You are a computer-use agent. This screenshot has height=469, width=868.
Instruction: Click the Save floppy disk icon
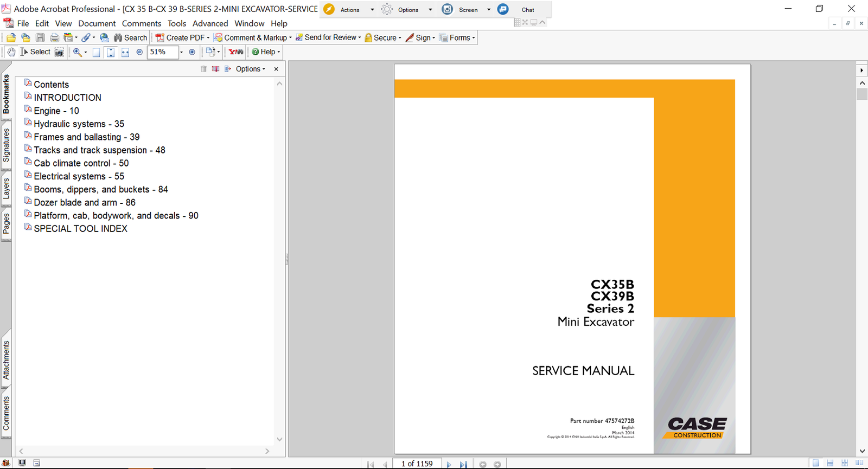point(40,37)
